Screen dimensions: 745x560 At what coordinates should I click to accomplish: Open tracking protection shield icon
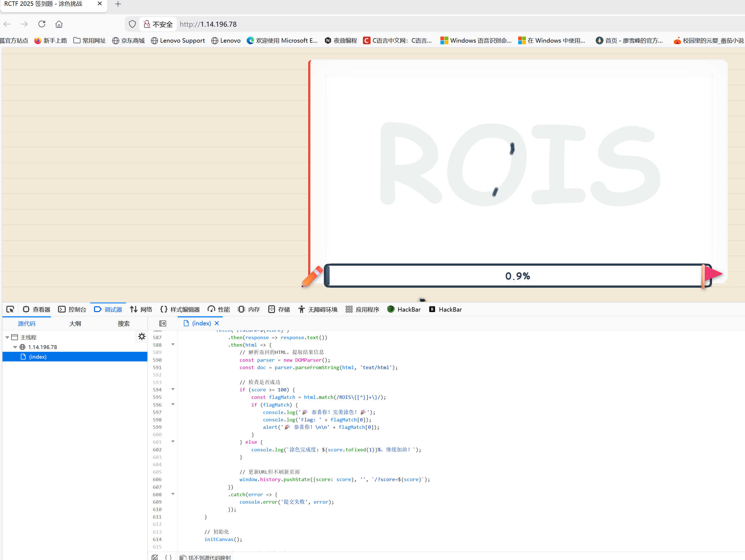coord(132,24)
